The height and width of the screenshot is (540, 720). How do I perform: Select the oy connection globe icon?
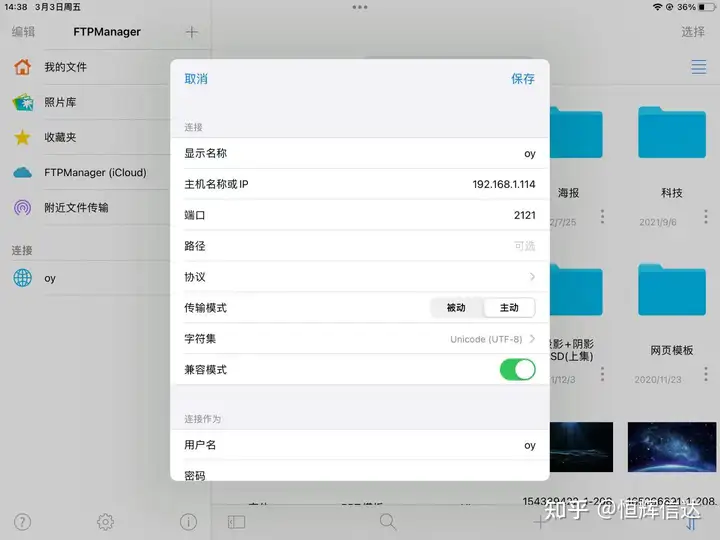(22, 278)
